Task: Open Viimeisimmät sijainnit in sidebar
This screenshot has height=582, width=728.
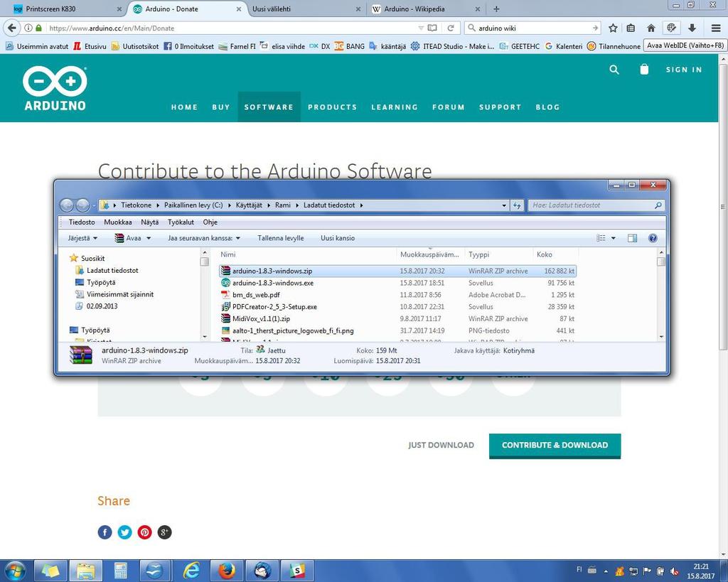Action: point(119,294)
